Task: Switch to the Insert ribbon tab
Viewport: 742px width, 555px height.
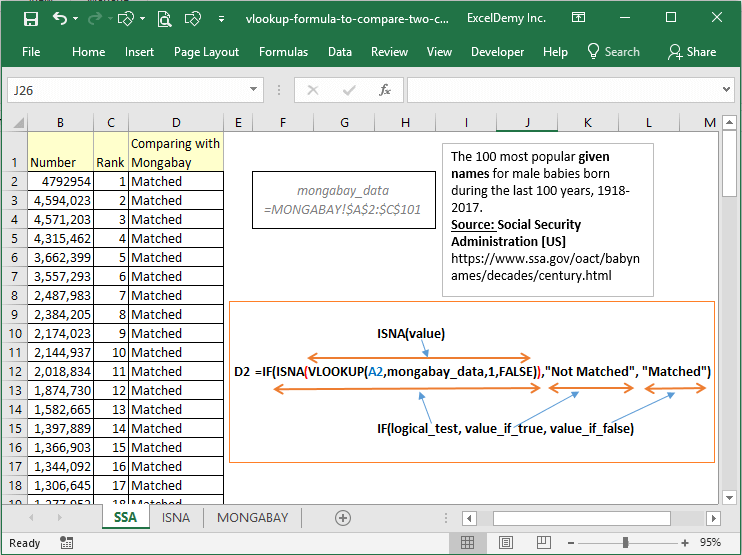Action: (x=139, y=52)
